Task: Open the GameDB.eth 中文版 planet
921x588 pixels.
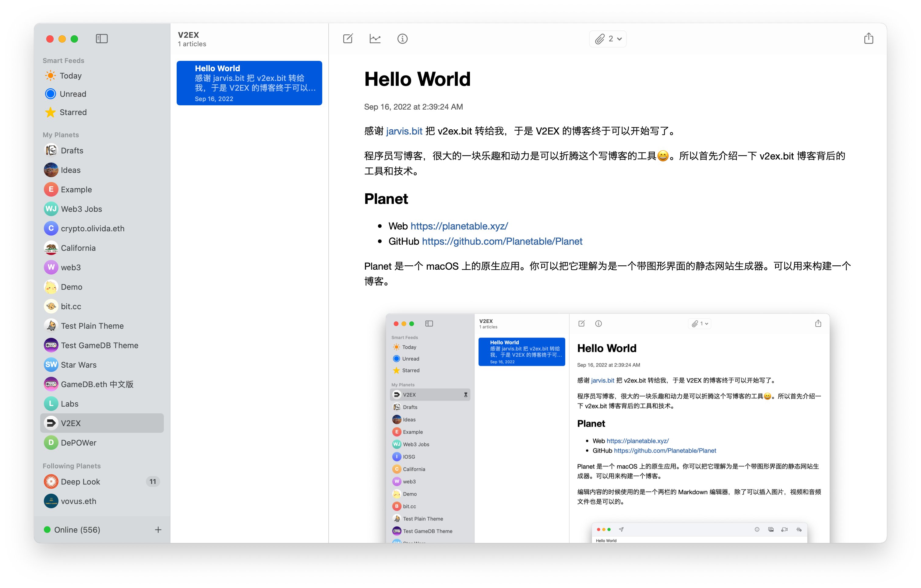Action: click(97, 384)
